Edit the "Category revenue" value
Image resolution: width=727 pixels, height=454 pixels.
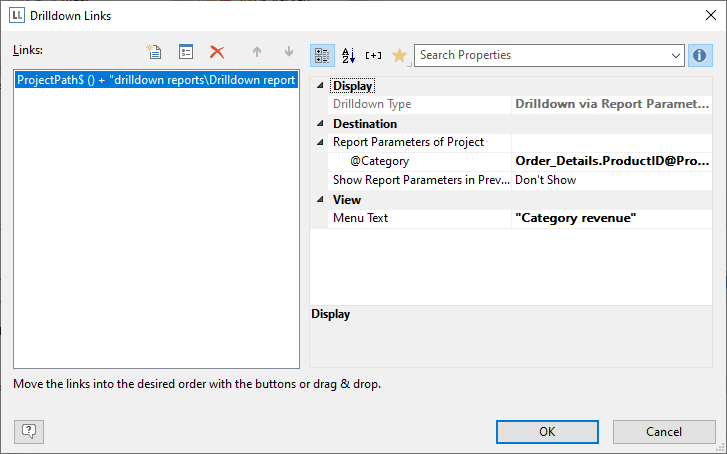click(x=612, y=218)
